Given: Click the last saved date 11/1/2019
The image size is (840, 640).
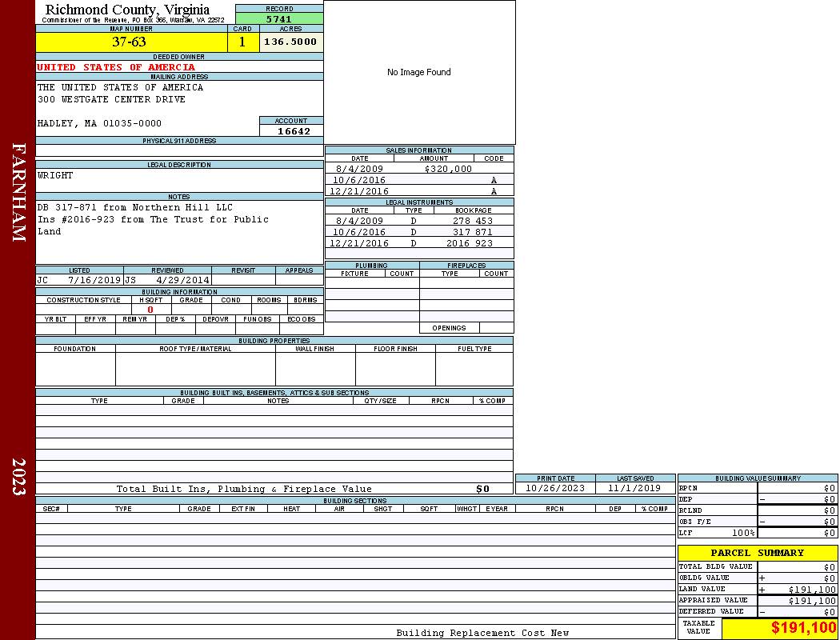Looking at the screenshot, I should 634,488.
